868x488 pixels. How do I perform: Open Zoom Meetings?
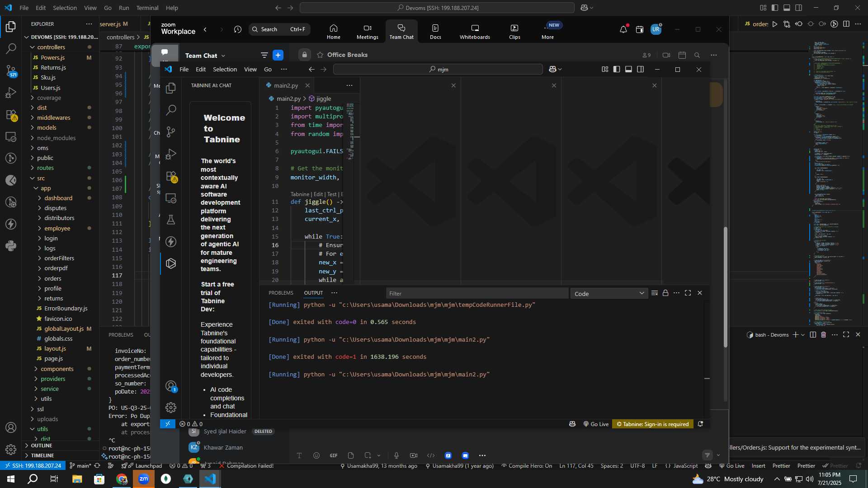(x=368, y=32)
